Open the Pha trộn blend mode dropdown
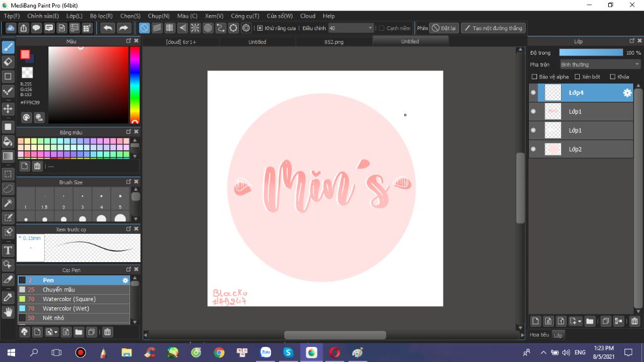Image resolution: width=644 pixels, height=362 pixels. pos(600,64)
